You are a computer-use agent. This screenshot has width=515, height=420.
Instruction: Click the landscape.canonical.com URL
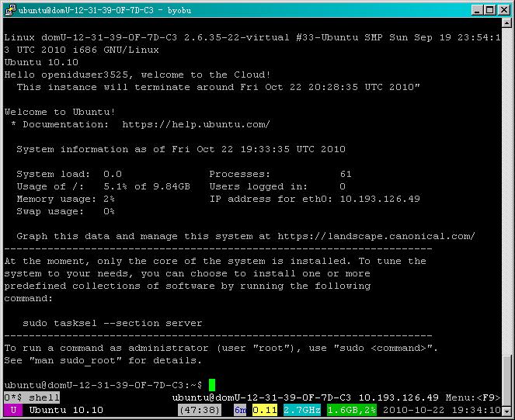coord(376,236)
